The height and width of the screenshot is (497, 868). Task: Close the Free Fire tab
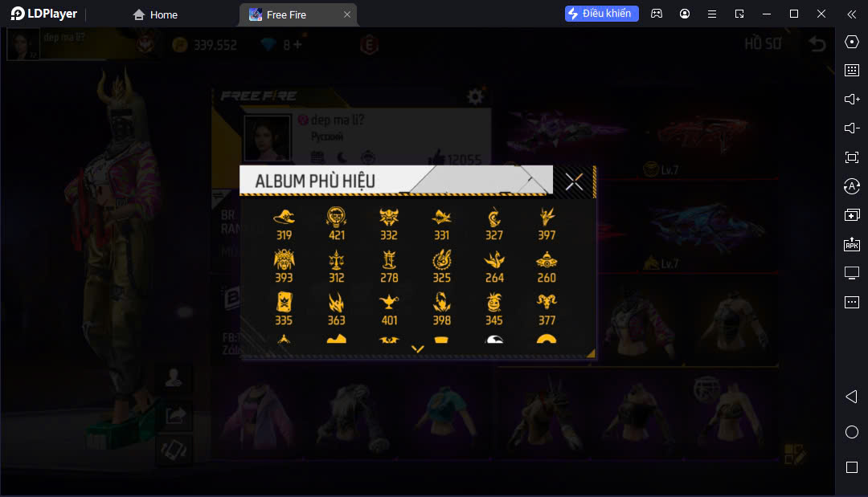pyautogui.click(x=347, y=14)
